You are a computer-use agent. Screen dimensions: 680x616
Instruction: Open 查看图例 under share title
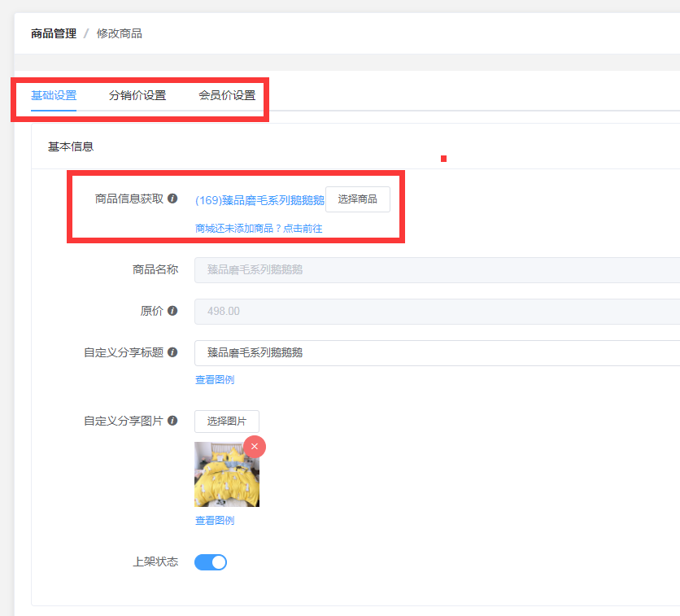[215, 379]
